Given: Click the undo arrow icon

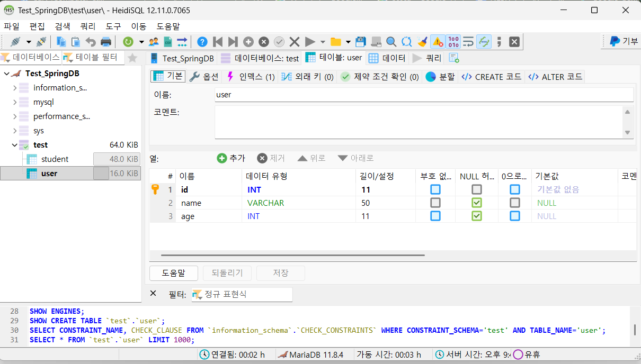Looking at the screenshot, I should click(91, 41).
